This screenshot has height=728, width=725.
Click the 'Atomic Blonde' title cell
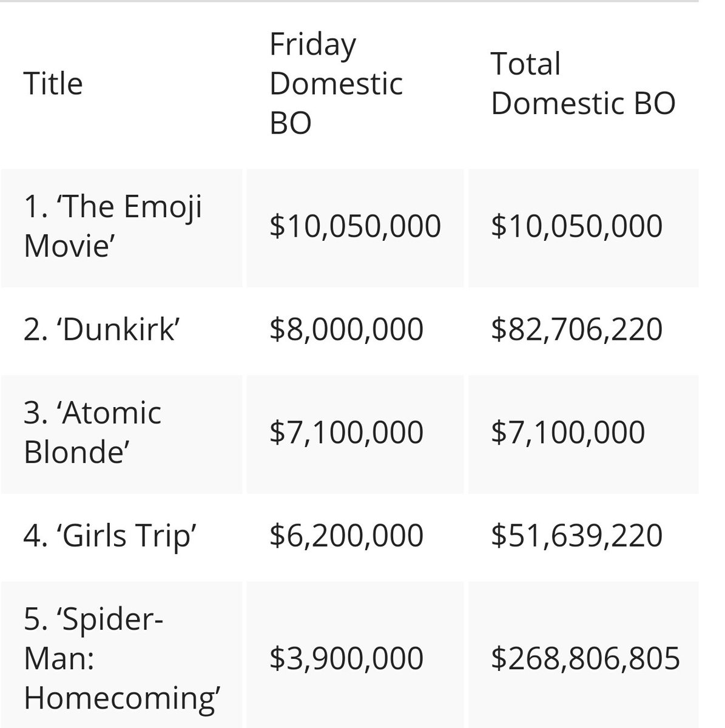click(93, 433)
